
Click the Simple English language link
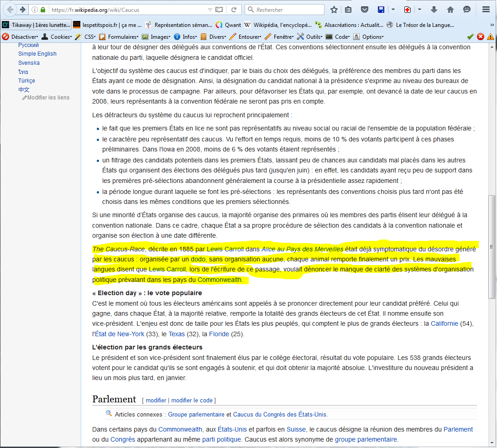click(x=37, y=54)
